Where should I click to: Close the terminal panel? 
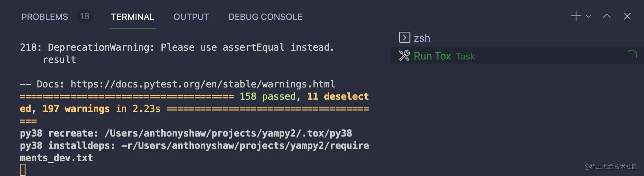point(627,16)
